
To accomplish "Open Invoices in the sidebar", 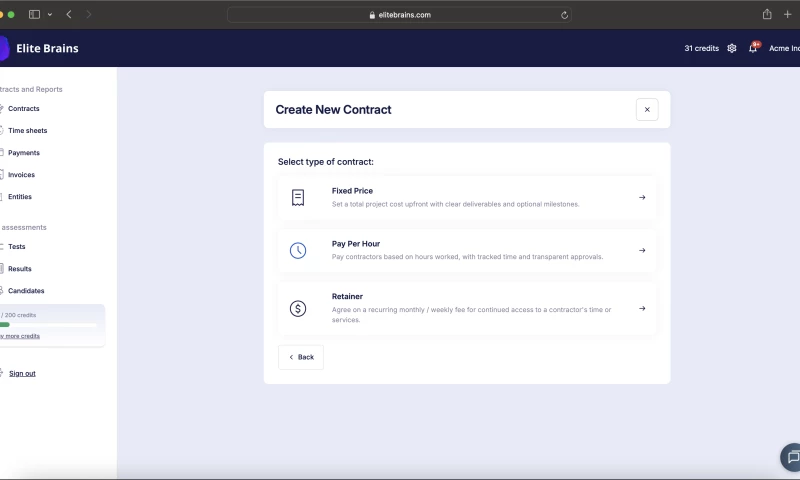I will [21, 175].
